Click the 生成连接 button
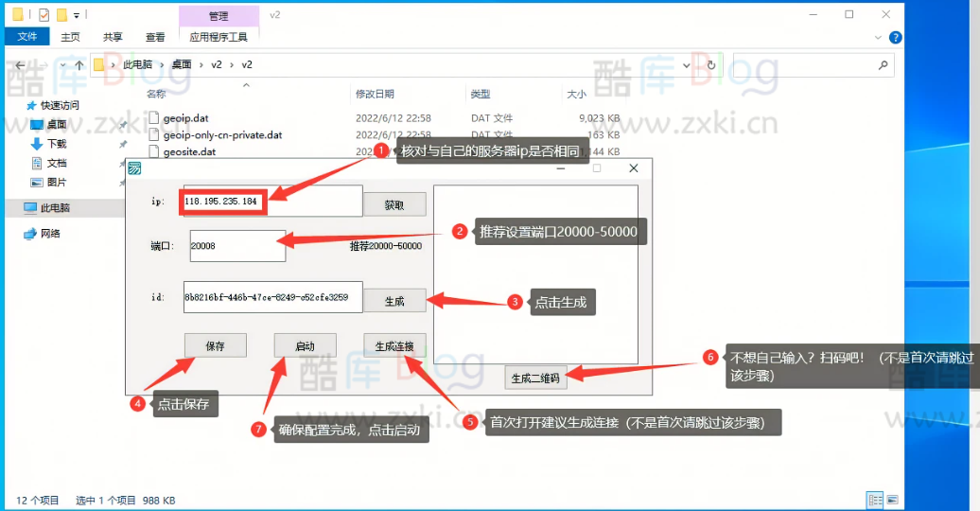Image resolution: width=980 pixels, height=511 pixels. (394, 345)
